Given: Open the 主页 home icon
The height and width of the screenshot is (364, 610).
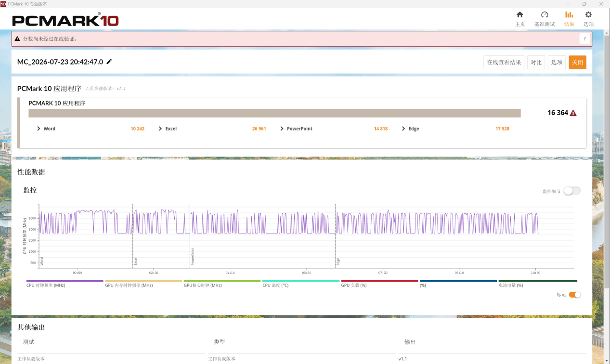Looking at the screenshot, I should click(520, 15).
